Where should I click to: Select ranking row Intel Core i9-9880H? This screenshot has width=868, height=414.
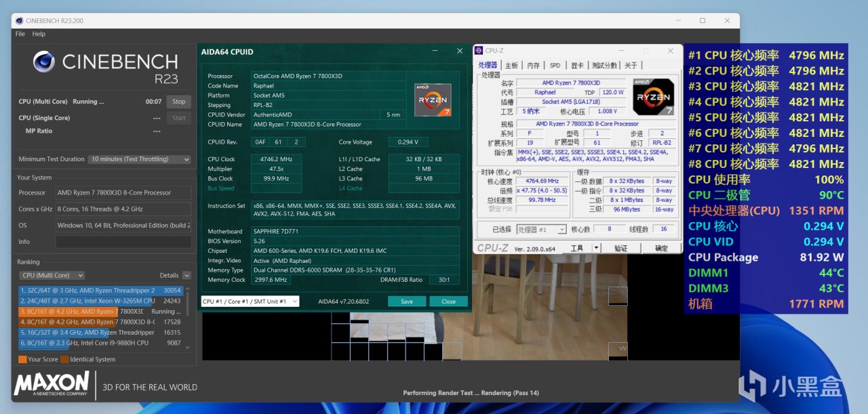[x=100, y=344]
